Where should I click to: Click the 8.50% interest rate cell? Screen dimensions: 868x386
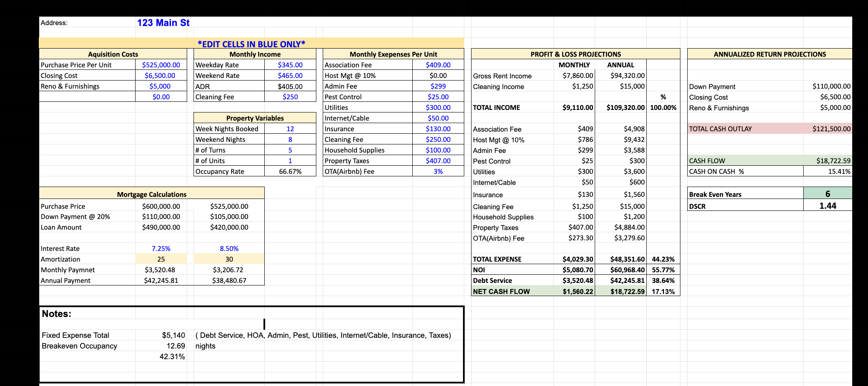point(229,248)
